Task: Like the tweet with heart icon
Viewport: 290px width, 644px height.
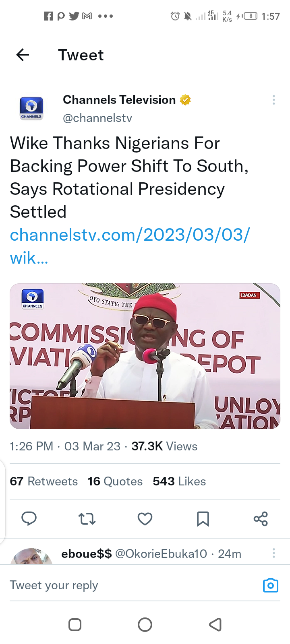Action: 145,519
